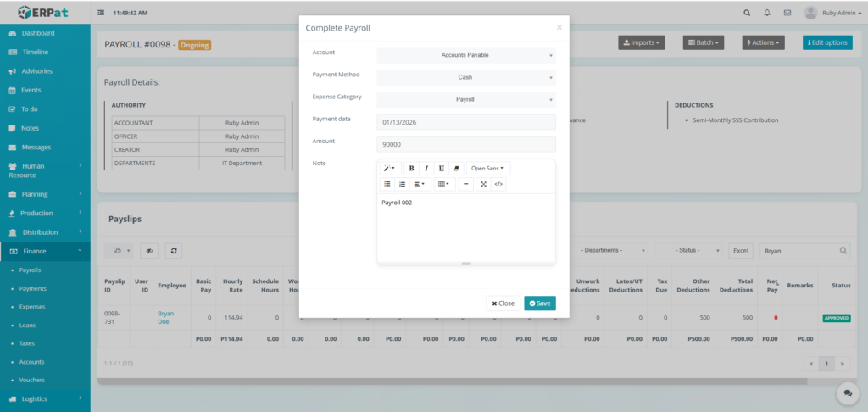Click the Amount input field
Viewport: 868px width, 412px height.
coord(465,144)
